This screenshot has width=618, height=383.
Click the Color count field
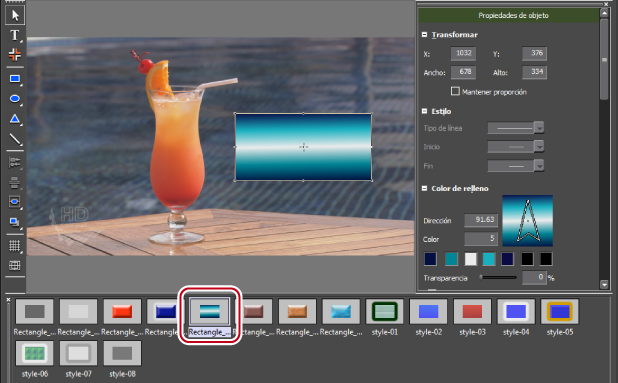(481, 239)
